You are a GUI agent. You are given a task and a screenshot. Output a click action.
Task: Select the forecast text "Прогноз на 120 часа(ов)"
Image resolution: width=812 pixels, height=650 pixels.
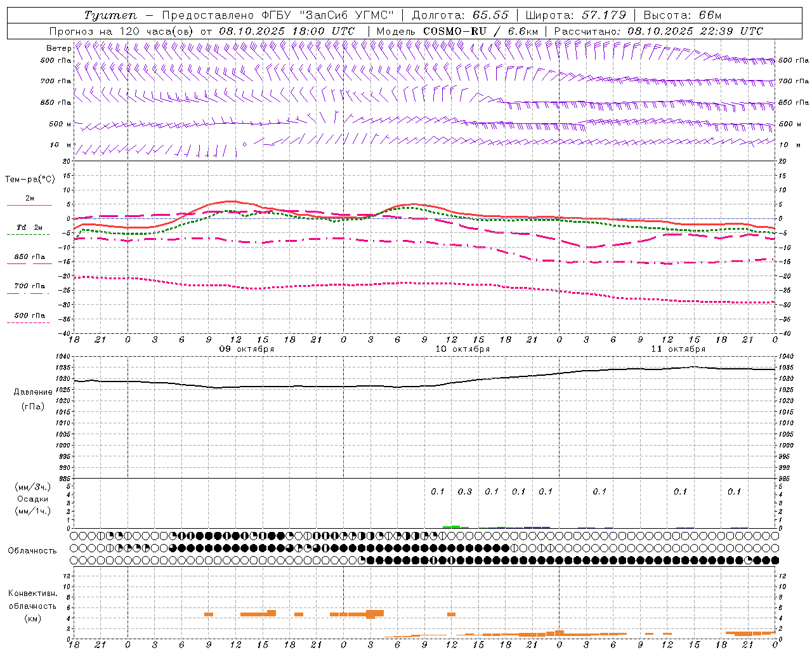tap(122, 31)
